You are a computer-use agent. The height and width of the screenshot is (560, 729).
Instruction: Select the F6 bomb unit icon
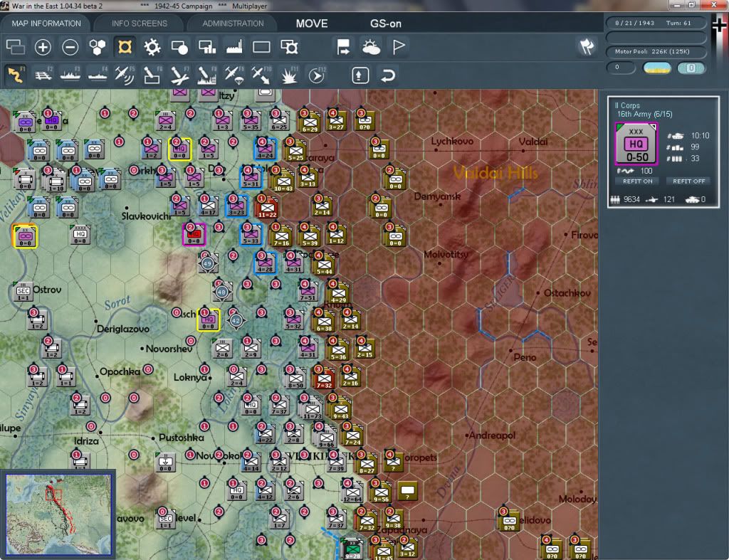[152, 75]
